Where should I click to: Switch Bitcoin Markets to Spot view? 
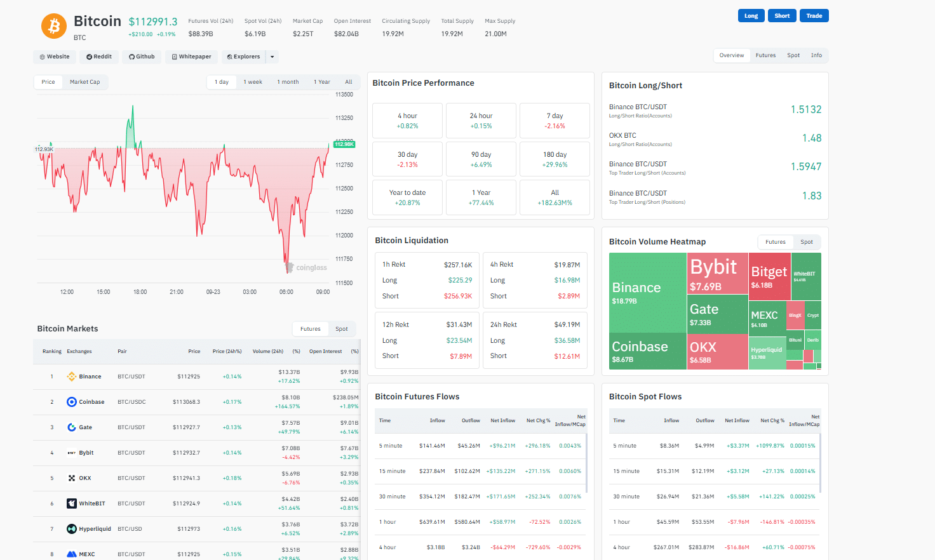tap(342, 329)
